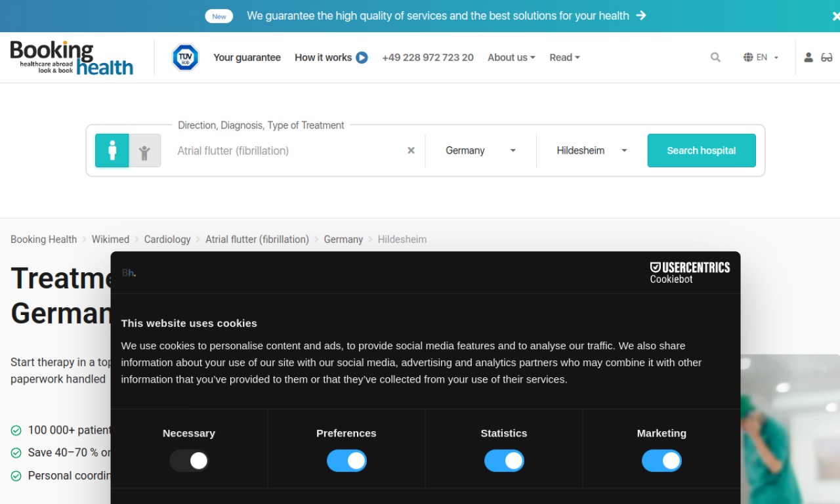Click the Search hospital button
The width and height of the screenshot is (840, 504).
[x=702, y=150]
